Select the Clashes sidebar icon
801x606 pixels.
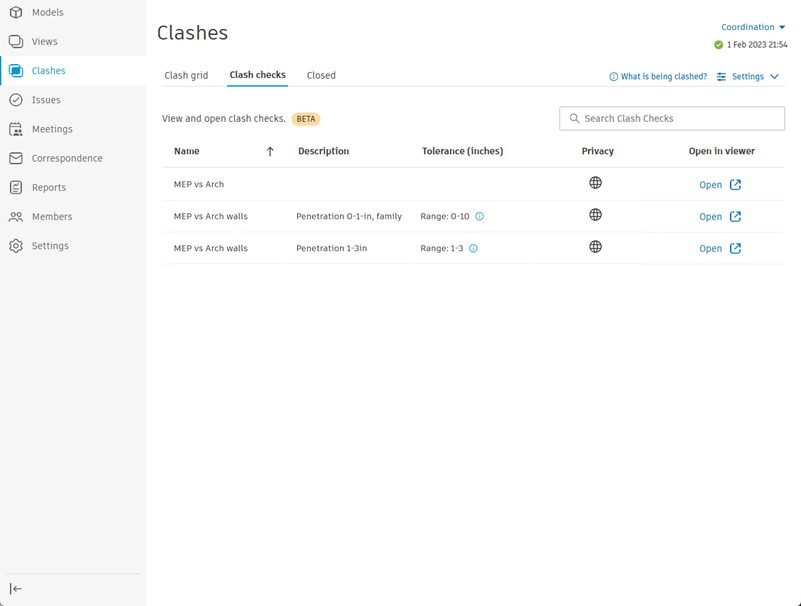point(16,71)
